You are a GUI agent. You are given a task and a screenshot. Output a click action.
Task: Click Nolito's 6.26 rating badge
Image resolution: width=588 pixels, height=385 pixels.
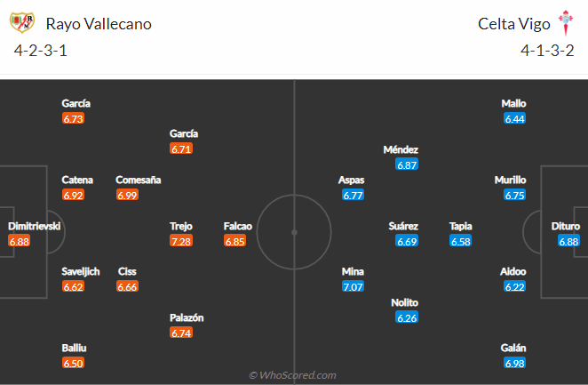pyautogui.click(x=407, y=317)
